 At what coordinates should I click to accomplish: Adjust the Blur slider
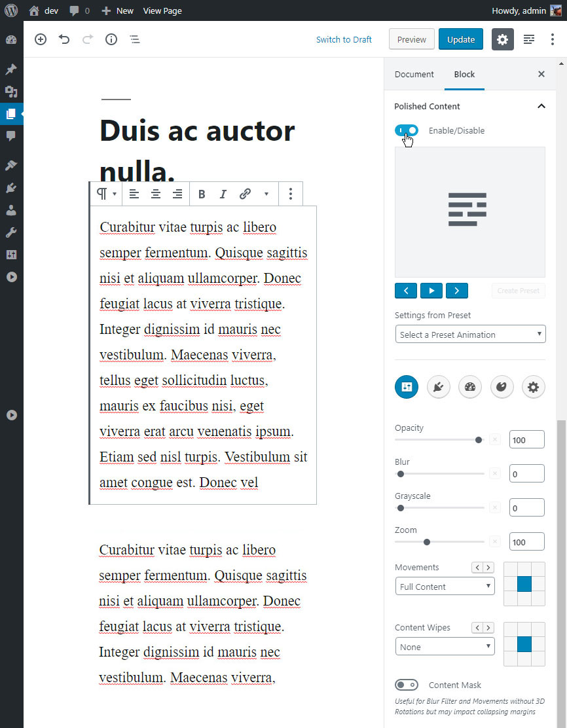pos(439,474)
